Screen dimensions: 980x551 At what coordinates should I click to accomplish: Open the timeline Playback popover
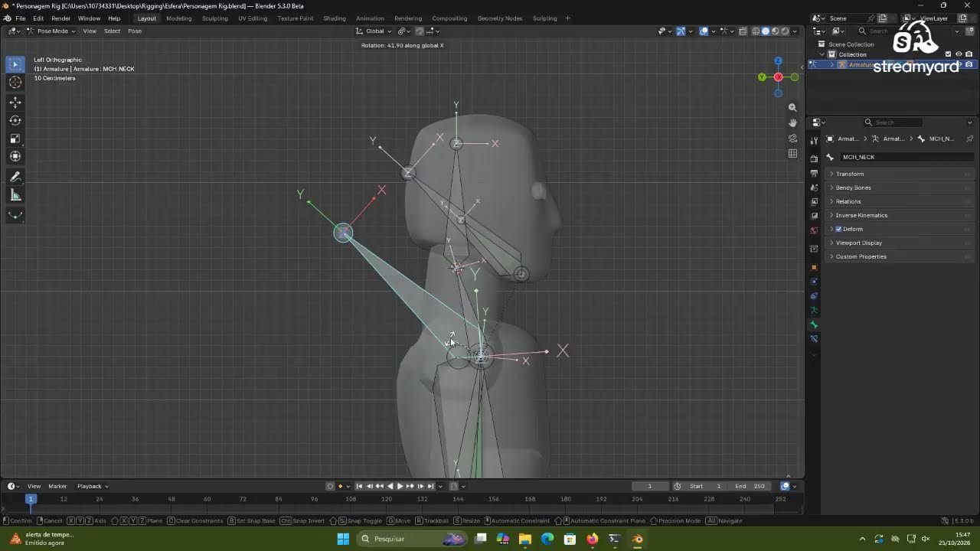click(x=93, y=486)
